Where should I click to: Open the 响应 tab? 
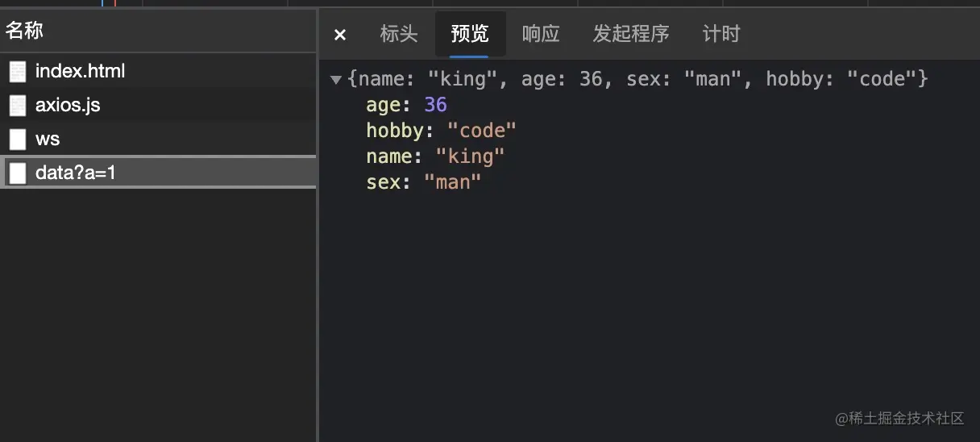(541, 34)
